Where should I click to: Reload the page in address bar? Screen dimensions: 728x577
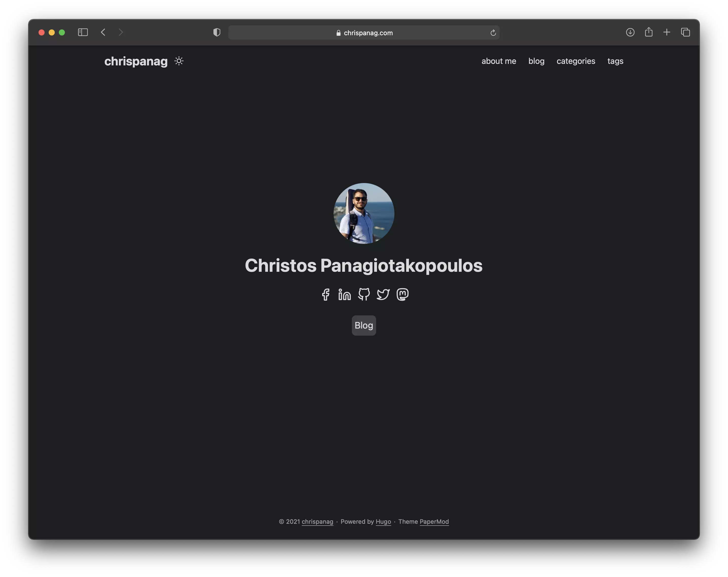point(493,33)
